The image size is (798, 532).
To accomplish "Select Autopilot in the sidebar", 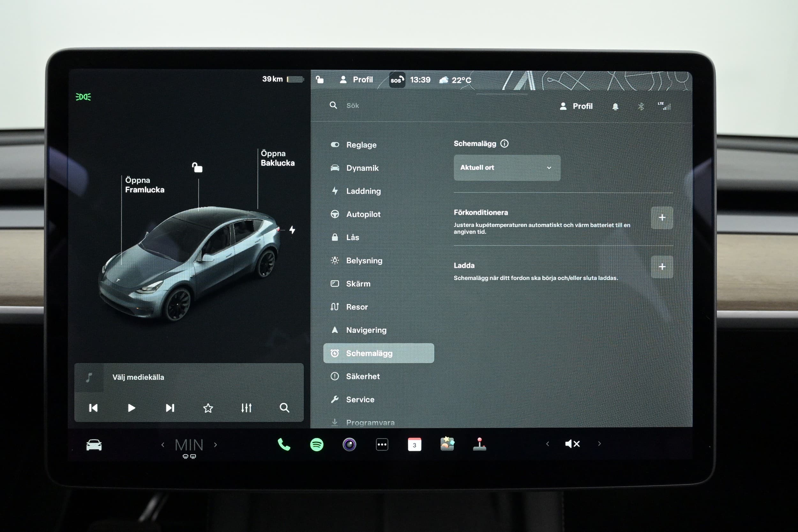I will 363,214.
